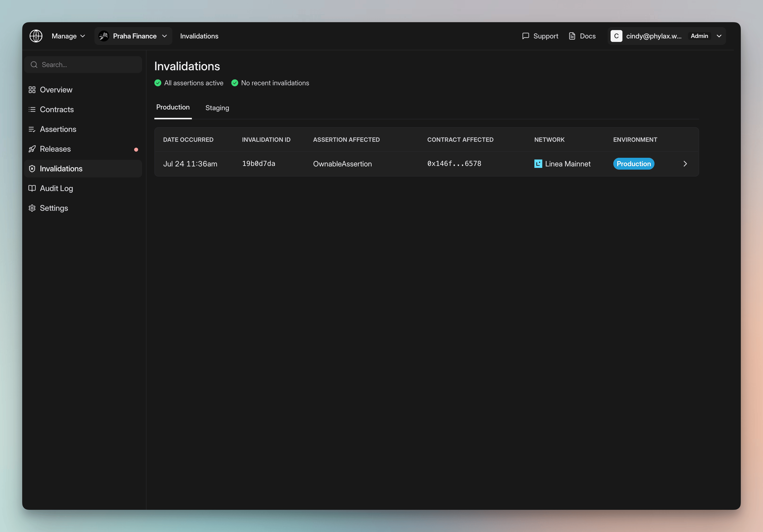Click the No recent invalidations check icon
The image size is (763, 532).
pos(235,83)
